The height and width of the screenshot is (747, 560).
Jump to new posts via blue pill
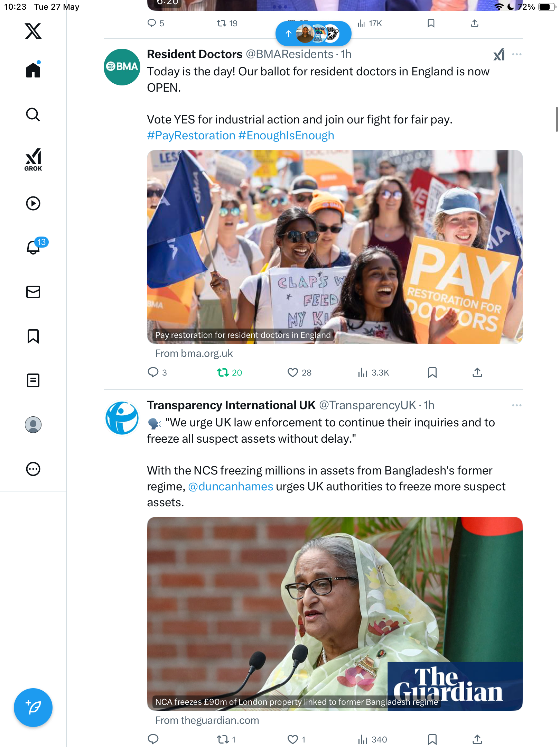tap(314, 34)
